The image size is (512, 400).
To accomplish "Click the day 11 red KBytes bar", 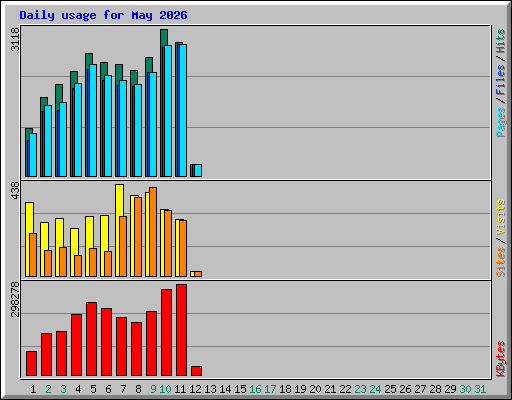I will [181, 330].
